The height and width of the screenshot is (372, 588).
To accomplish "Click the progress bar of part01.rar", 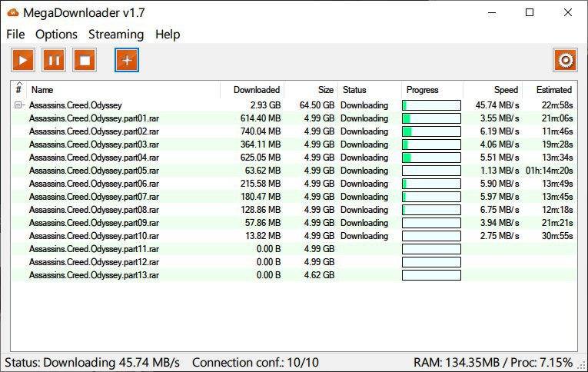I will [431, 118].
